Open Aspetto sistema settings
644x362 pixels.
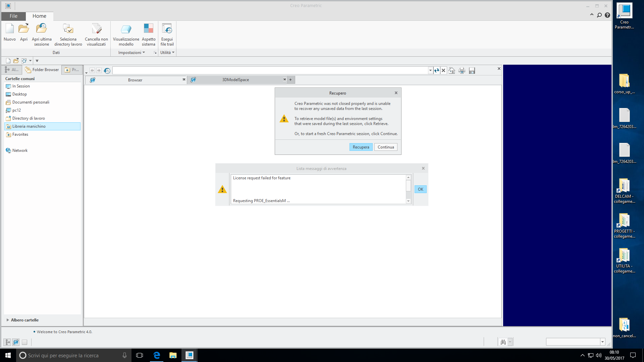point(148,35)
